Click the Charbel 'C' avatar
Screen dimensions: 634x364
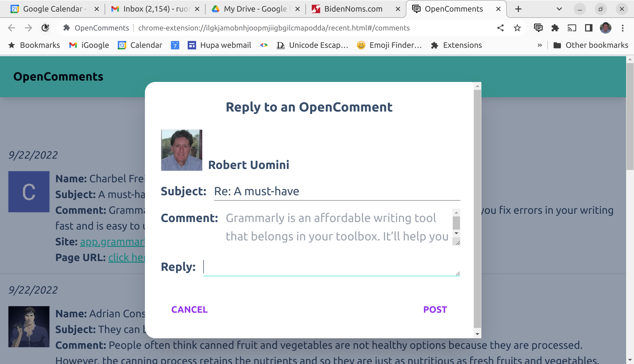pyautogui.click(x=29, y=192)
